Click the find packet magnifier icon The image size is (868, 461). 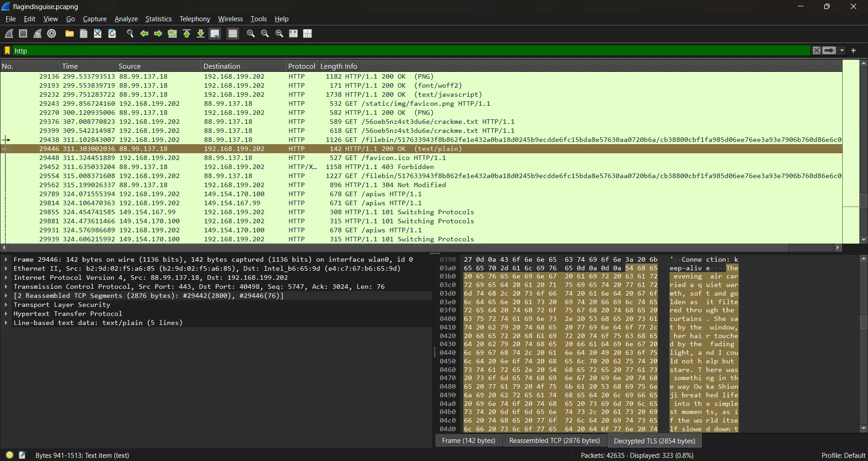(x=130, y=34)
